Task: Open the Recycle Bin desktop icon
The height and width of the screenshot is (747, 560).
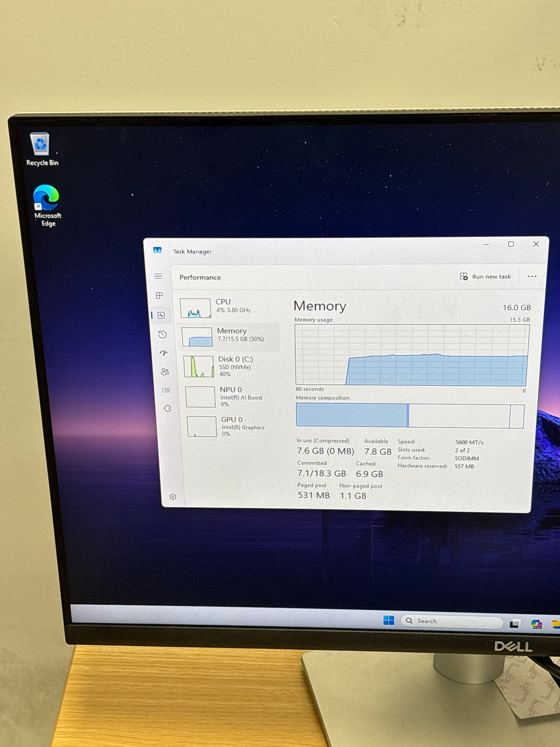Action: [x=42, y=149]
